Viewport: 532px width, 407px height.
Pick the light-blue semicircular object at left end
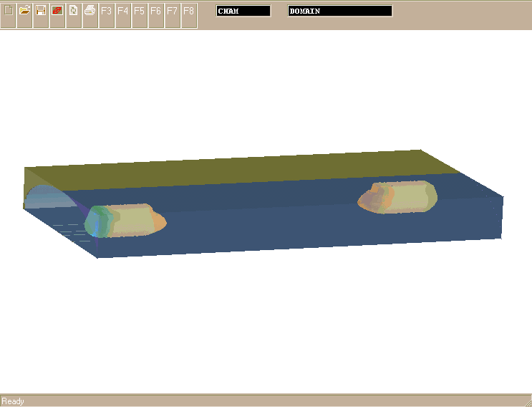click(49, 197)
